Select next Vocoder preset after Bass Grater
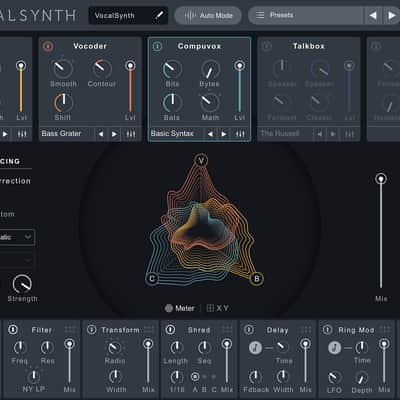 (114, 134)
